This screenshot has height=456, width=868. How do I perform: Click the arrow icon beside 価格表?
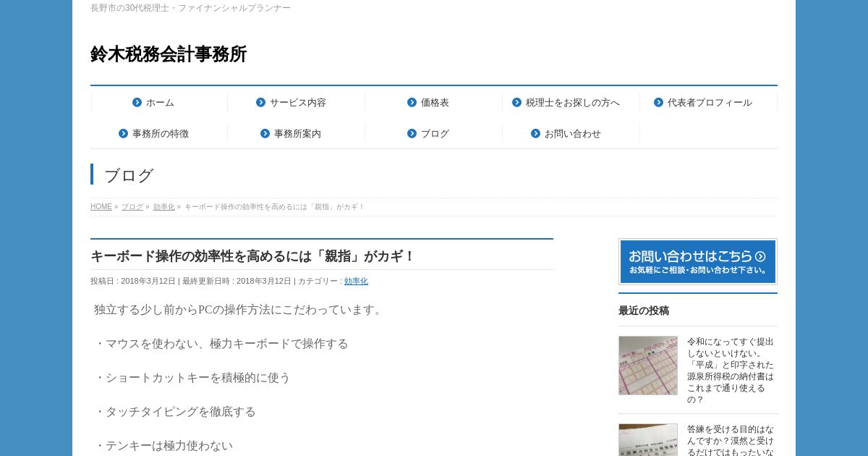(x=412, y=103)
